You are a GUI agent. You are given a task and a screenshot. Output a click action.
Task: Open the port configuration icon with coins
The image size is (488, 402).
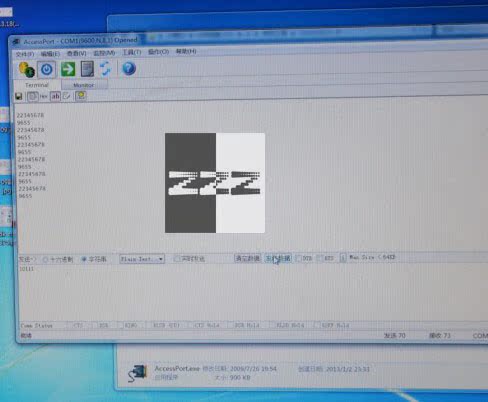click(27, 69)
